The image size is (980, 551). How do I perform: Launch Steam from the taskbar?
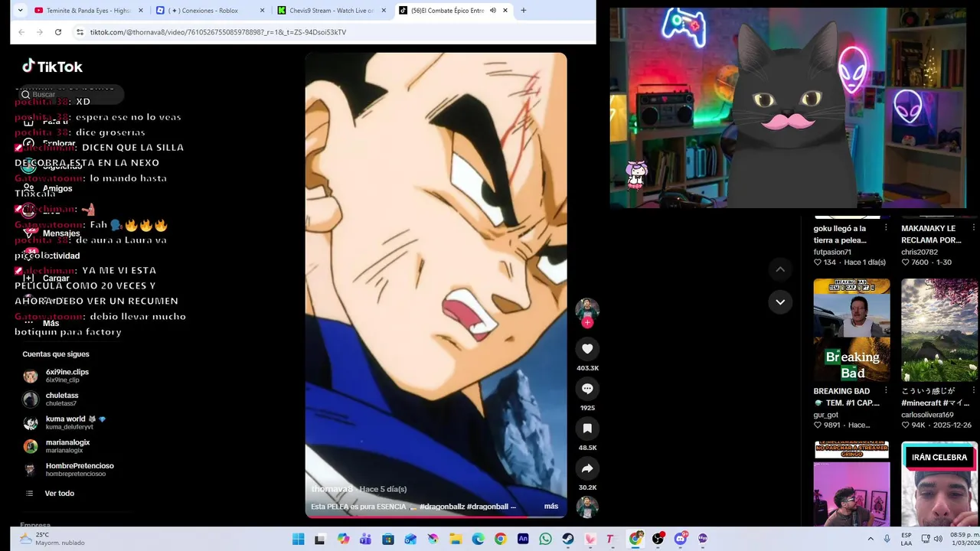pyautogui.click(x=567, y=539)
